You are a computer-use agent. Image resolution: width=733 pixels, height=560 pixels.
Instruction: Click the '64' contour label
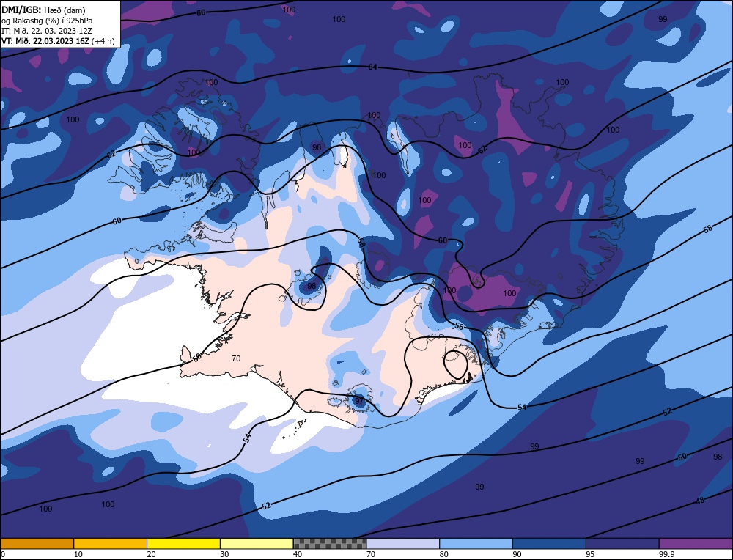372,67
